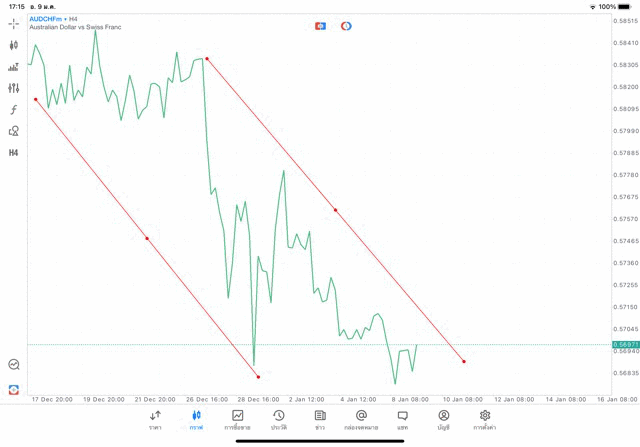Open chart settings sliders icon
The height and width of the screenshot is (447, 640).
[x=14, y=88]
